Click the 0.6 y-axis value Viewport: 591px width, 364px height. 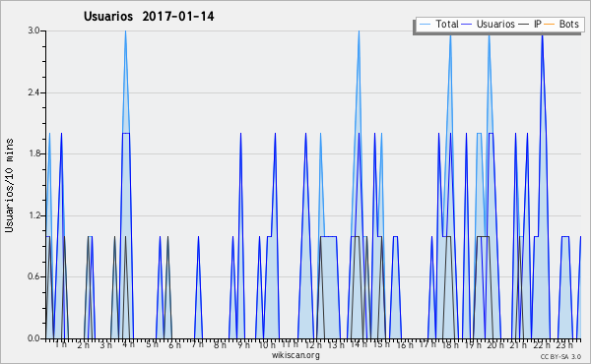click(x=33, y=276)
